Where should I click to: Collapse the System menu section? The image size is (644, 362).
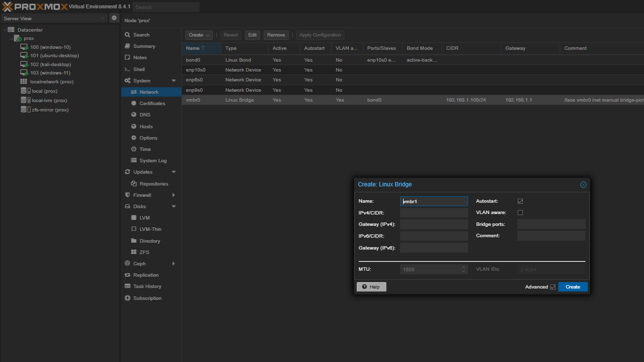pyautogui.click(x=173, y=81)
